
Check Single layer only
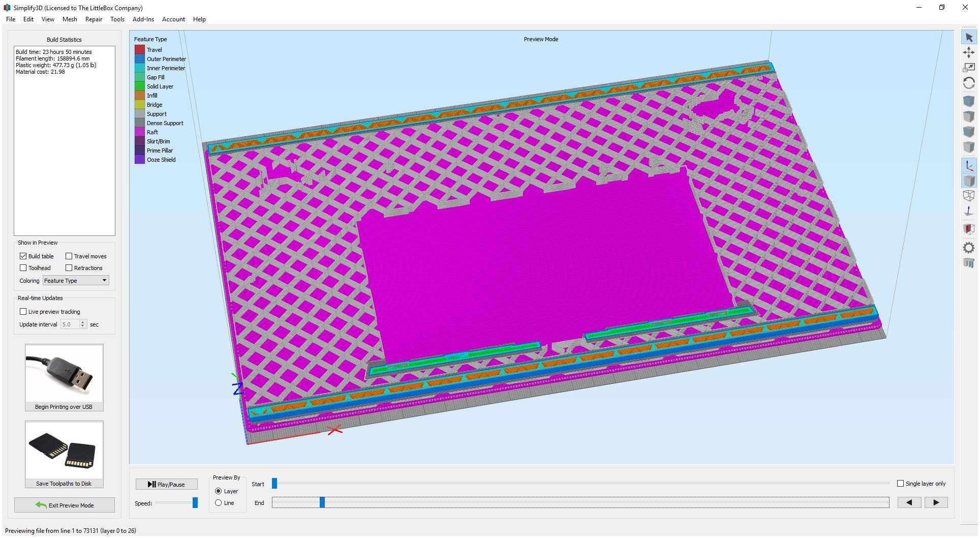point(901,484)
